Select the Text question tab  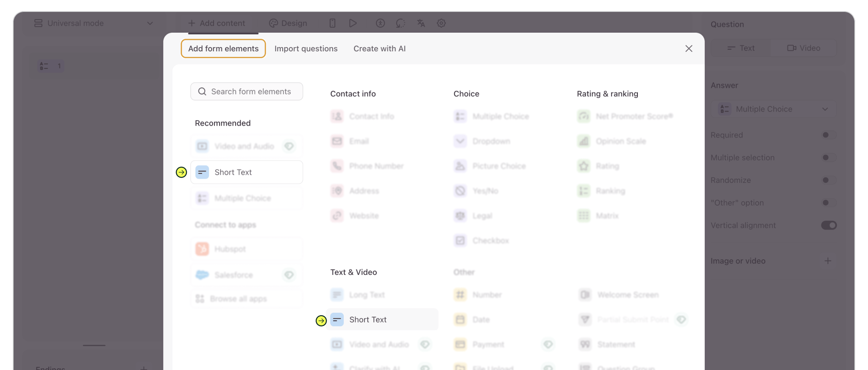(x=741, y=48)
